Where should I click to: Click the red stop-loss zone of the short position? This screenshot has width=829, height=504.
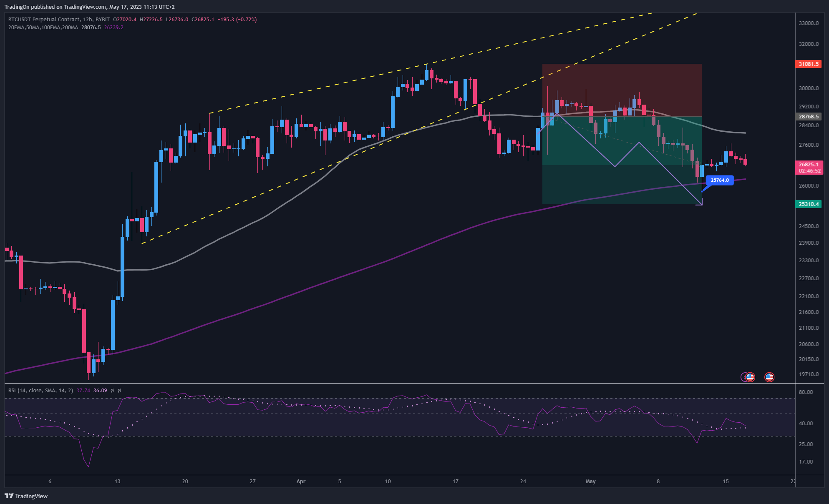click(622, 90)
